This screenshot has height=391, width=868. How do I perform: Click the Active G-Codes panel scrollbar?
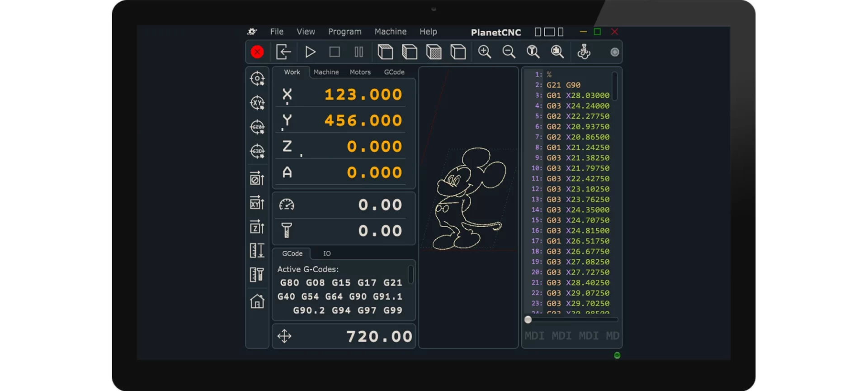click(410, 274)
